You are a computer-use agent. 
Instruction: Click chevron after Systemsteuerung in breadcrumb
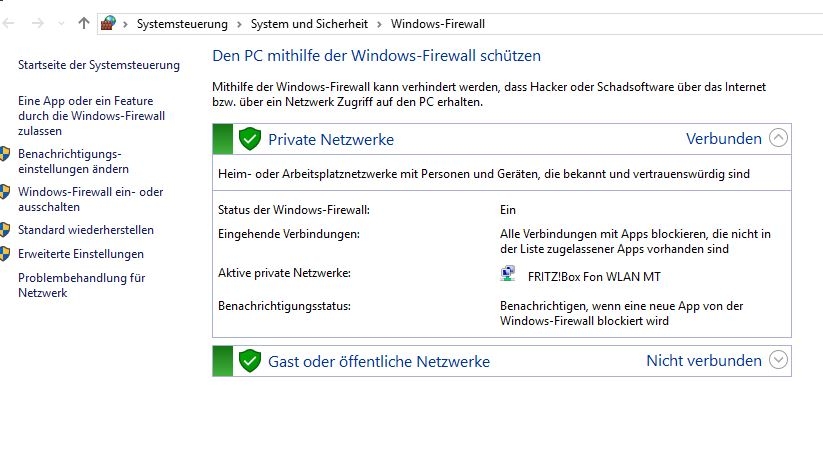click(x=239, y=23)
